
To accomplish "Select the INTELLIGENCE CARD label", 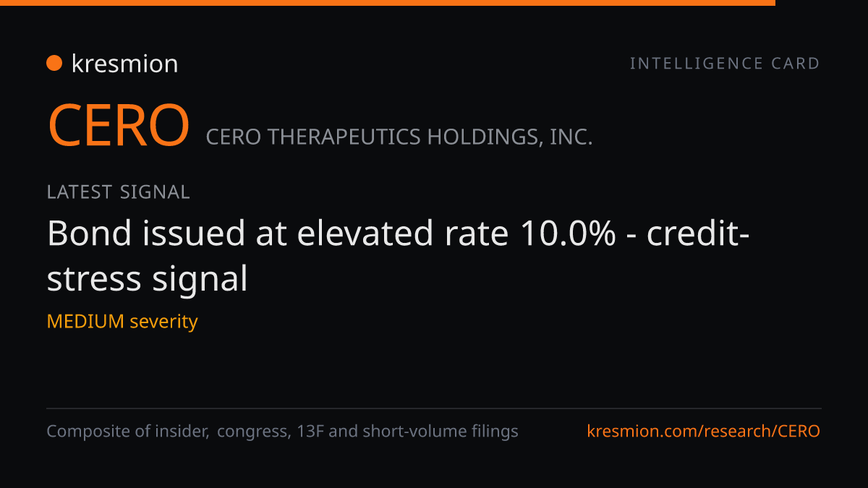I will (725, 64).
